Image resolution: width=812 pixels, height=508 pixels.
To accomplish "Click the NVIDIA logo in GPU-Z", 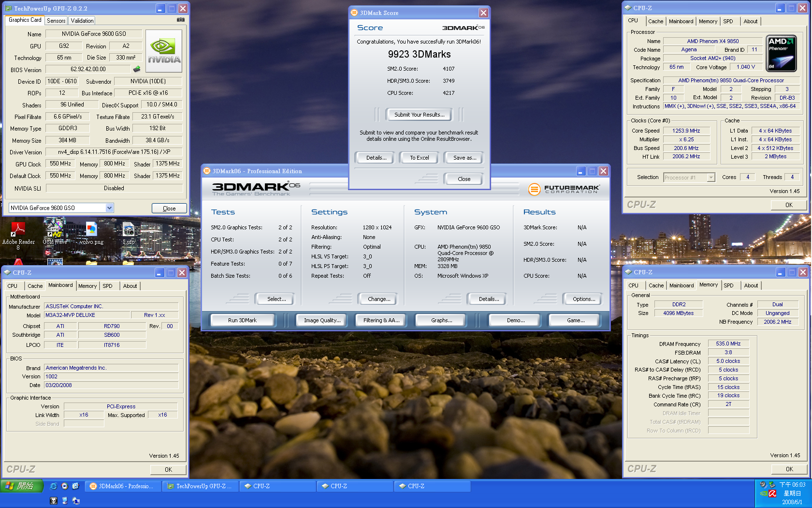I will [x=164, y=51].
